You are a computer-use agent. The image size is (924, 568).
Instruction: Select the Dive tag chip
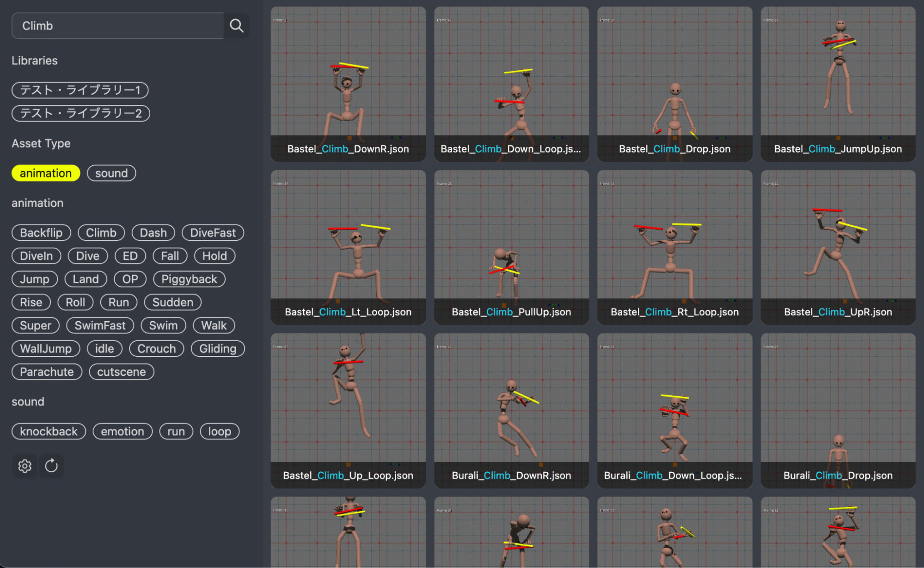(88, 256)
